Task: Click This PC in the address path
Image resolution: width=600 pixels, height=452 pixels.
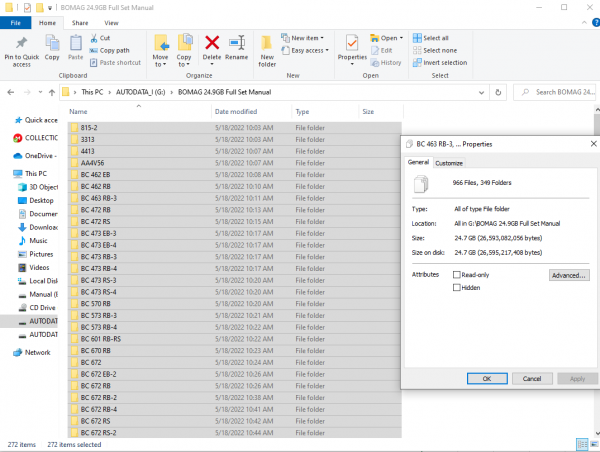Action: (x=92, y=92)
